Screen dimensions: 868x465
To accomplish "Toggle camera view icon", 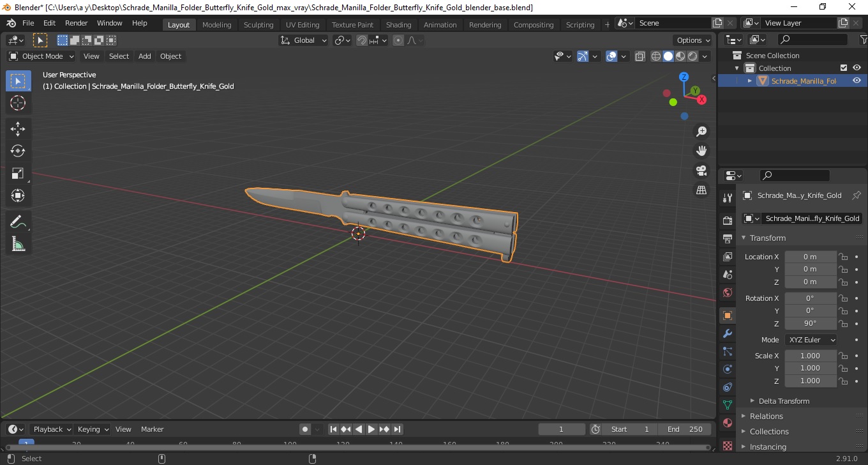I will pyautogui.click(x=701, y=171).
